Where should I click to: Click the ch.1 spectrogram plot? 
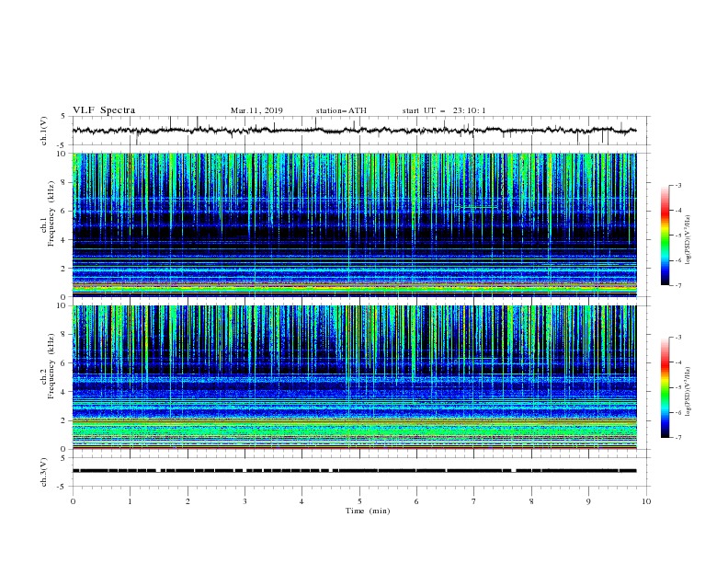354,224
